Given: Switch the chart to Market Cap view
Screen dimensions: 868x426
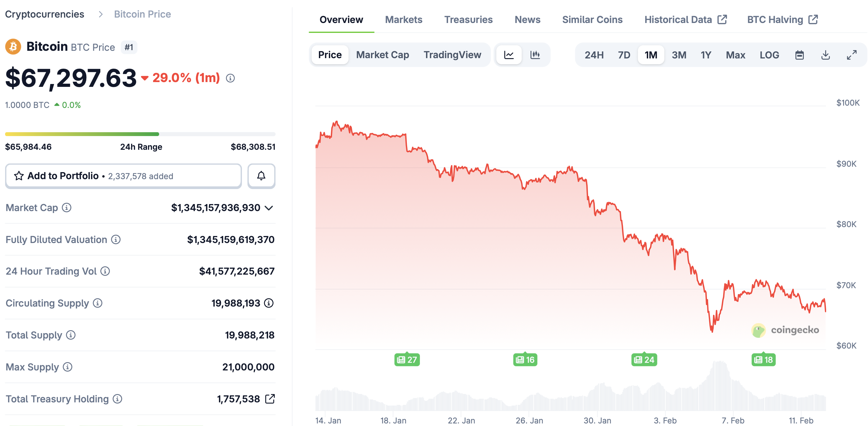Looking at the screenshot, I should click(383, 55).
